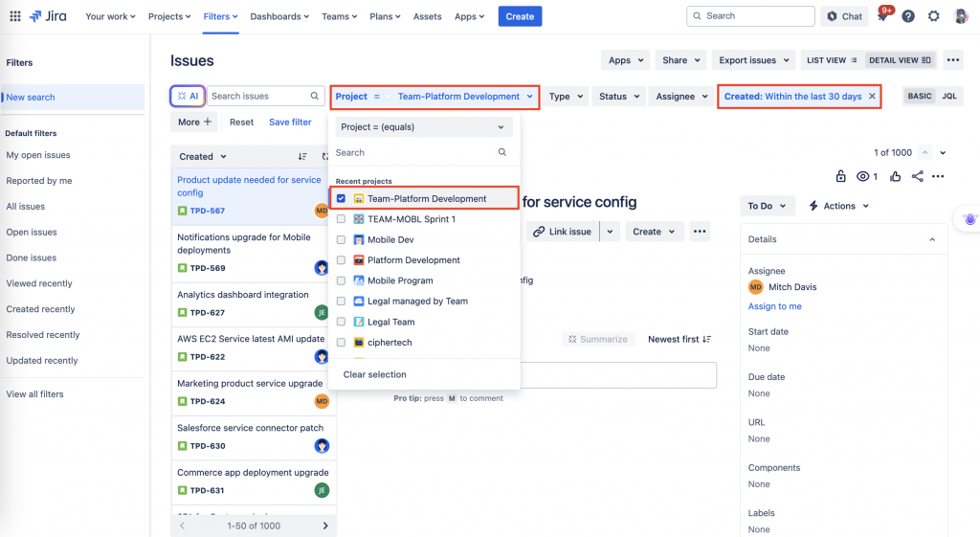This screenshot has height=537, width=980.
Task: Open the To Do status dropdown
Action: (767, 206)
